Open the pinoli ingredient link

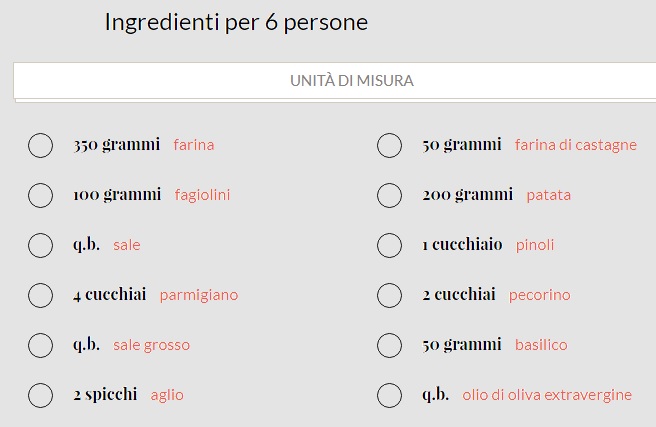(x=535, y=245)
